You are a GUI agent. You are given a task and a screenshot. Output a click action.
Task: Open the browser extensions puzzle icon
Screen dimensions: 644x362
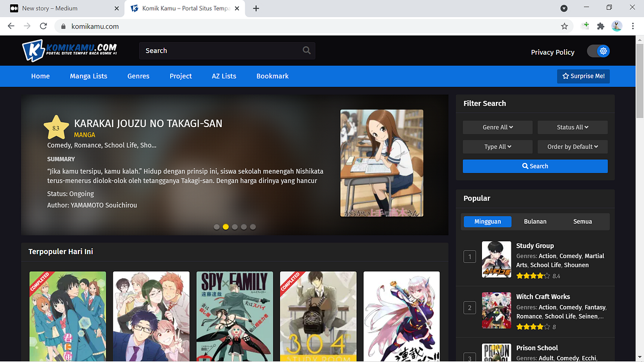click(601, 26)
